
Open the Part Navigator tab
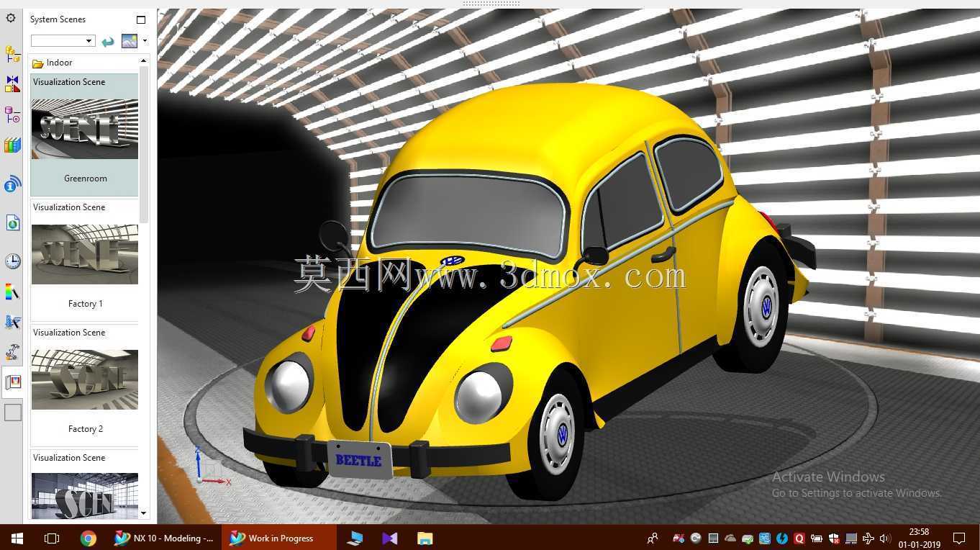pos(12,114)
